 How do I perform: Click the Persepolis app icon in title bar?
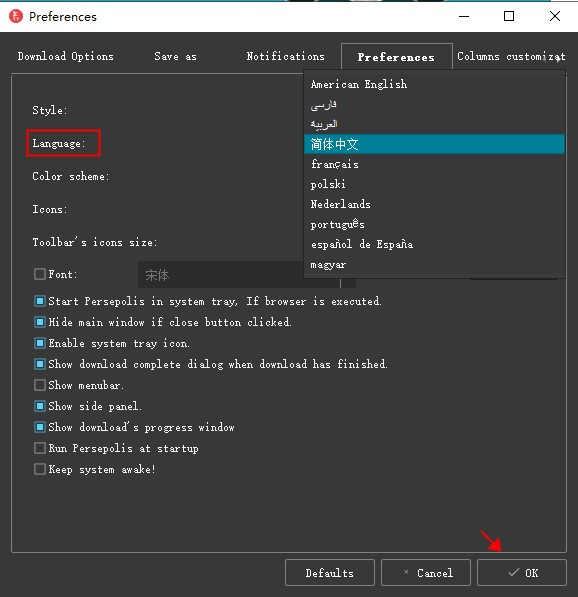(x=16, y=16)
